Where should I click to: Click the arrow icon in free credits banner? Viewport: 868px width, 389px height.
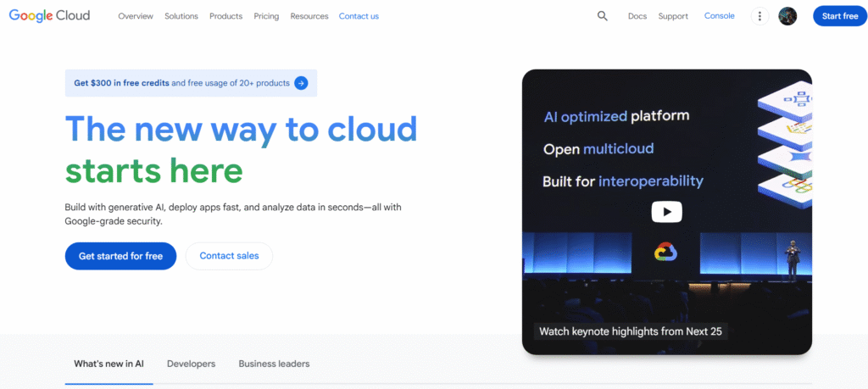coord(300,83)
